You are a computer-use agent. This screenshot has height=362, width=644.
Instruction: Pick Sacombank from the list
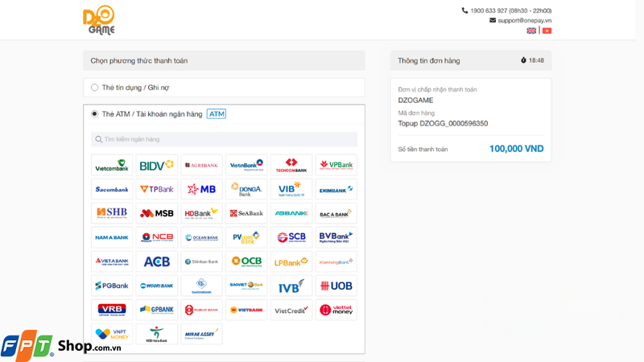[112, 189]
